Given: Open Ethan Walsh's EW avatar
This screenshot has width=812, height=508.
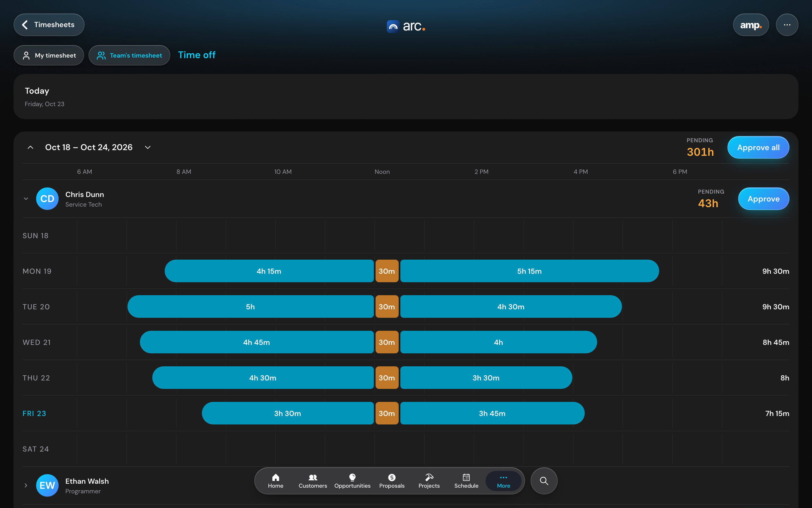Looking at the screenshot, I should 47,485.
